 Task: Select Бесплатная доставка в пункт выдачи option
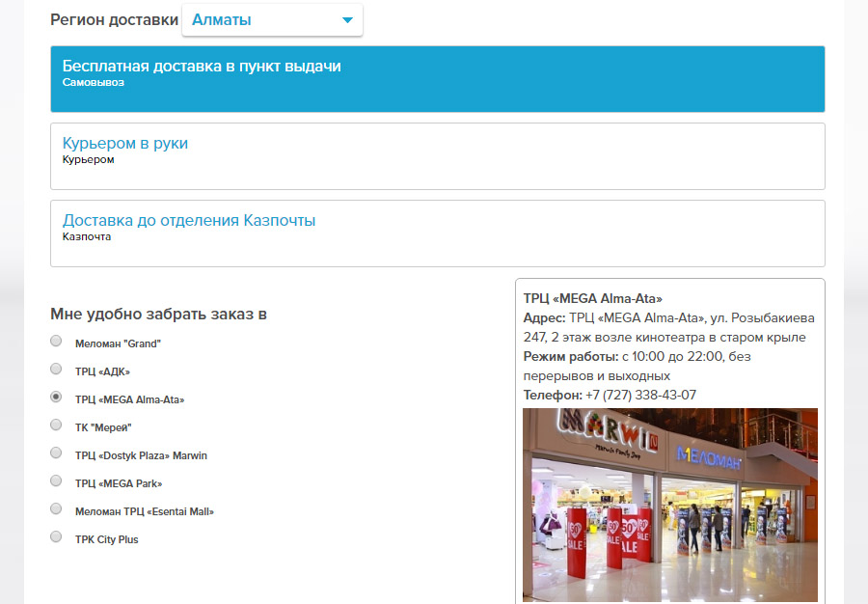pyautogui.click(x=437, y=79)
